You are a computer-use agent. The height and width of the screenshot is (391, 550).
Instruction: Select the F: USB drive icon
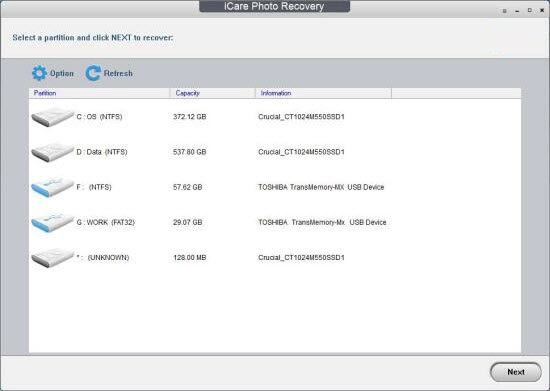[x=52, y=187]
